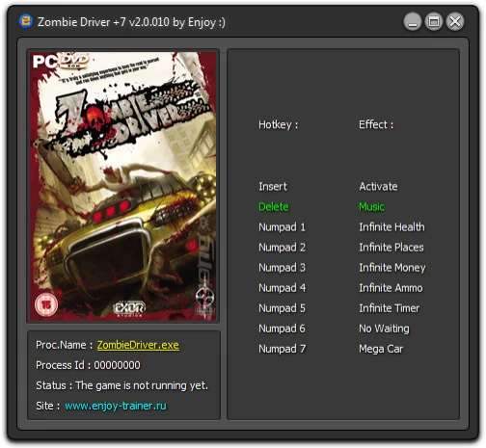486x448 pixels.
Task: Click the trainer app icon in title bar
Action: (x=25, y=21)
